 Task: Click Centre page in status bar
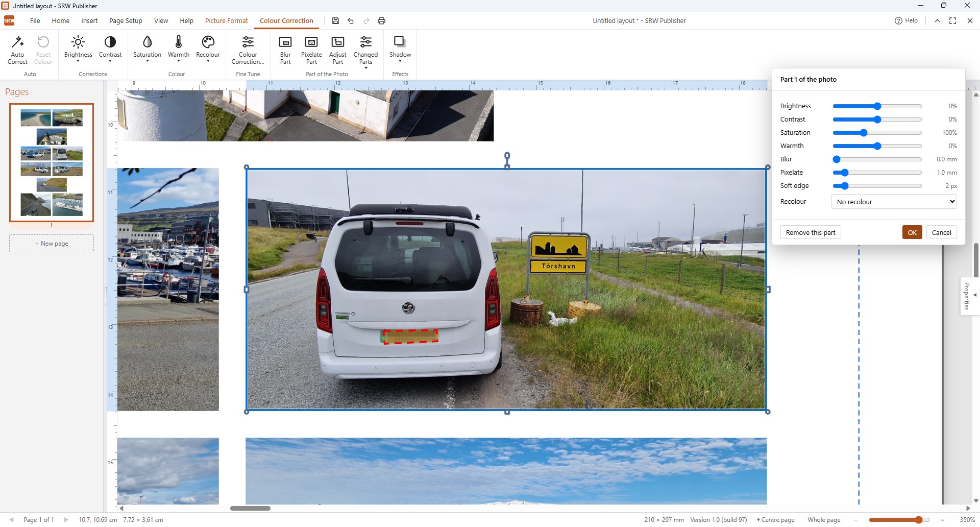click(x=775, y=520)
